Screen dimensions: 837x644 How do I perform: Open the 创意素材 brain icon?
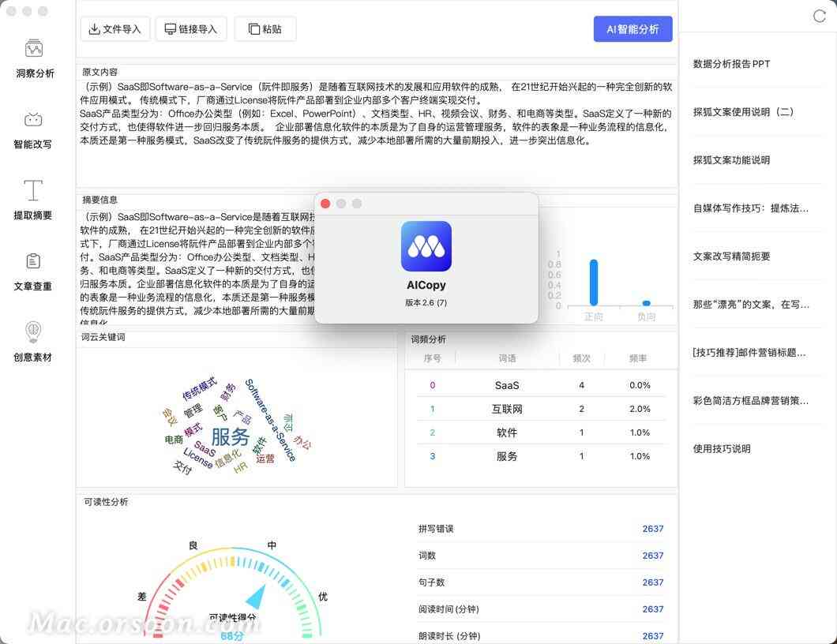[x=33, y=332]
